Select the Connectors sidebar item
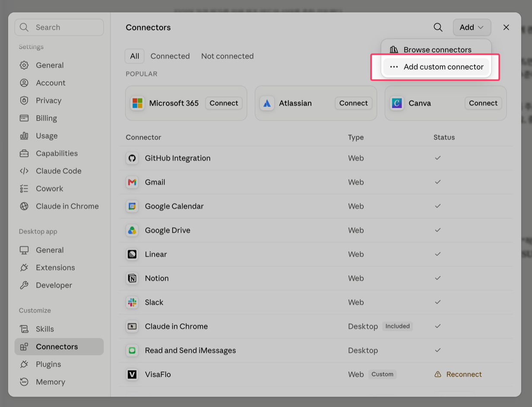The image size is (532, 407). click(59, 347)
